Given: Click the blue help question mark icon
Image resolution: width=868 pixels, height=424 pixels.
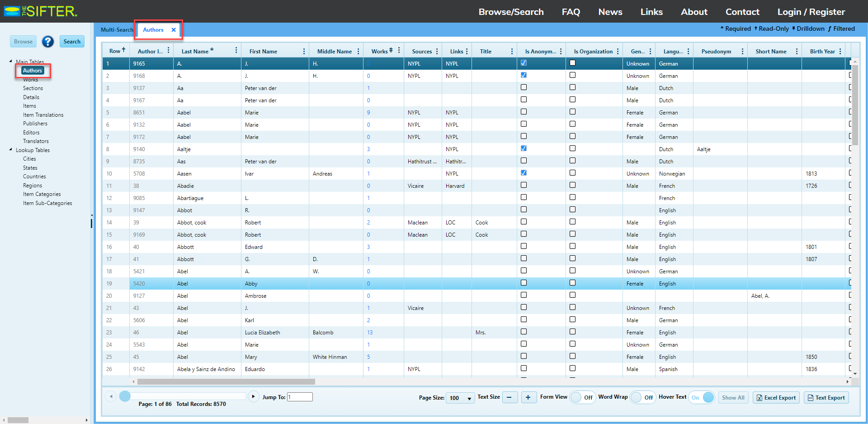Looking at the screenshot, I should coord(48,42).
